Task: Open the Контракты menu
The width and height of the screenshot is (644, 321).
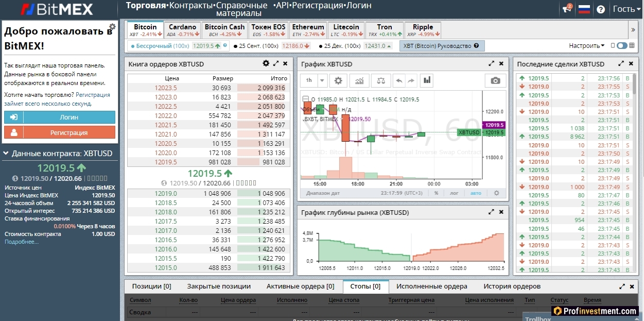Action: (191, 6)
